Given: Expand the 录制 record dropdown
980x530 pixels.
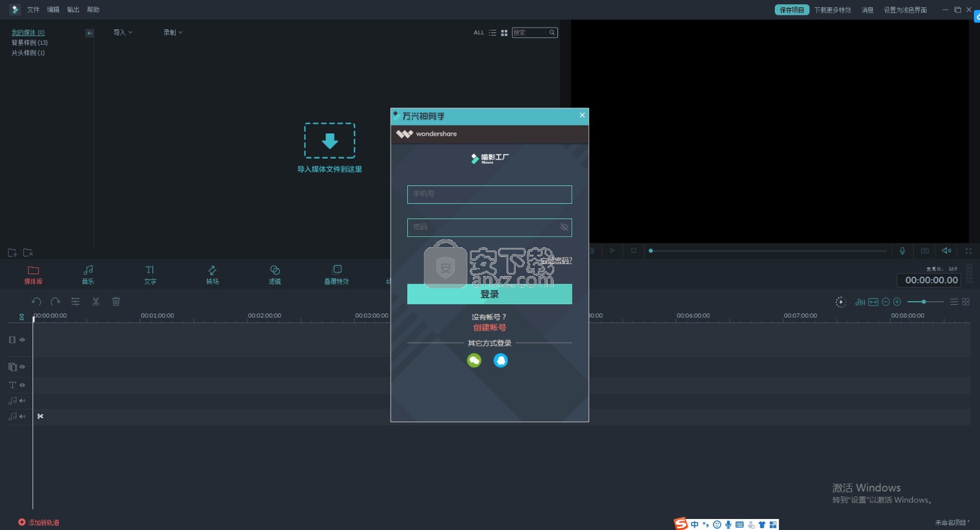Looking at the screenshot, I should coord(173,32).
